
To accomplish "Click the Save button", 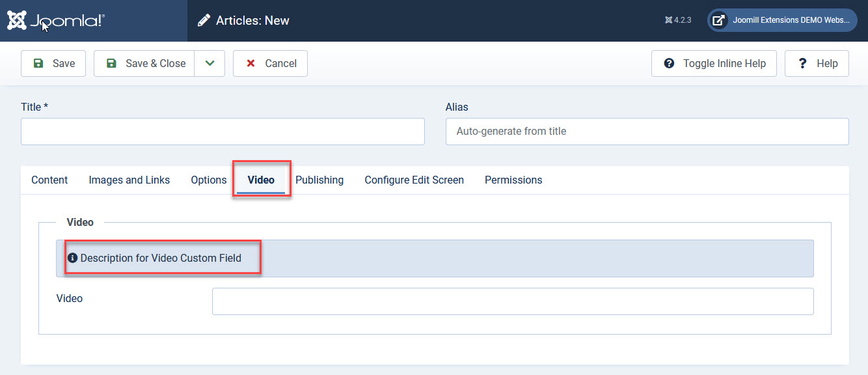I will 53,63.
